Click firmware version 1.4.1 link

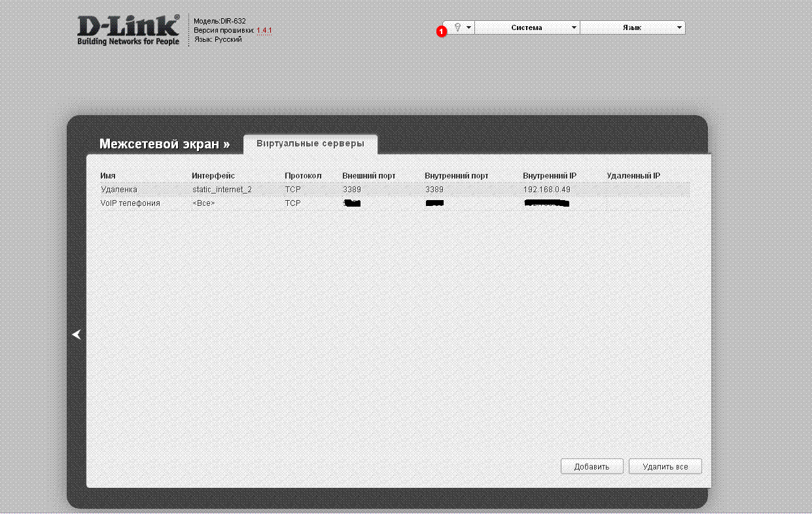(x=264, y=30)
